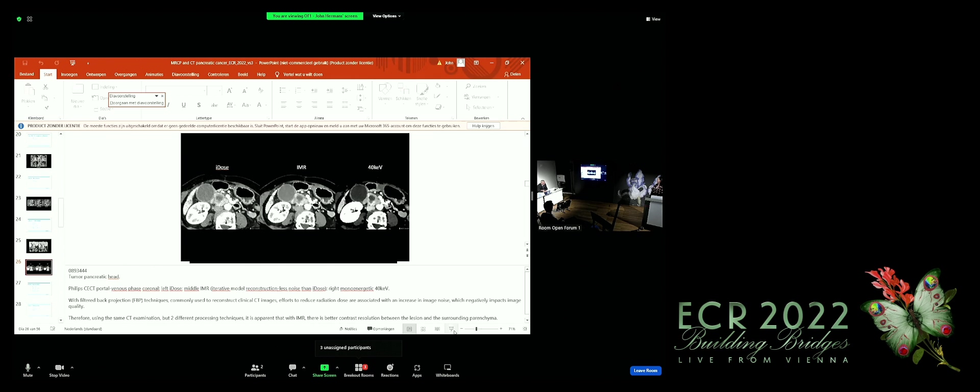Click the Delen share button

click(512, 75)
